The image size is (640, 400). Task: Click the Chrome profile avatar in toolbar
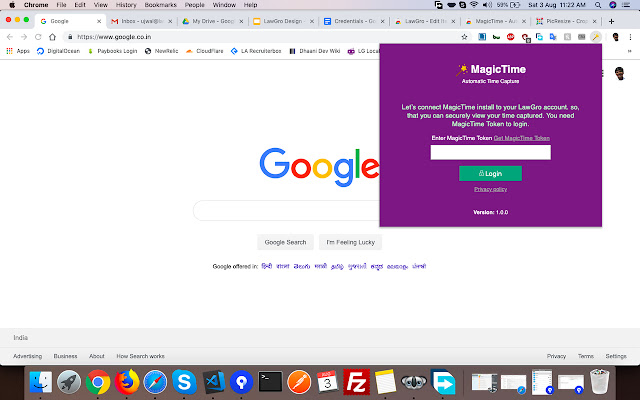(616, 37)
